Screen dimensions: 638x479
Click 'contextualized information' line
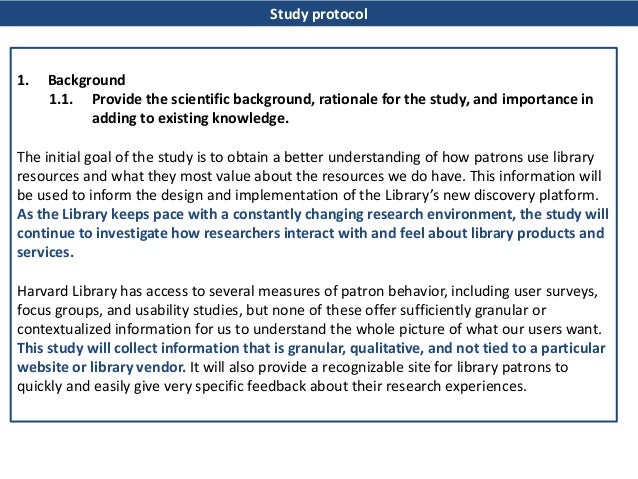(x=309, y=329)
